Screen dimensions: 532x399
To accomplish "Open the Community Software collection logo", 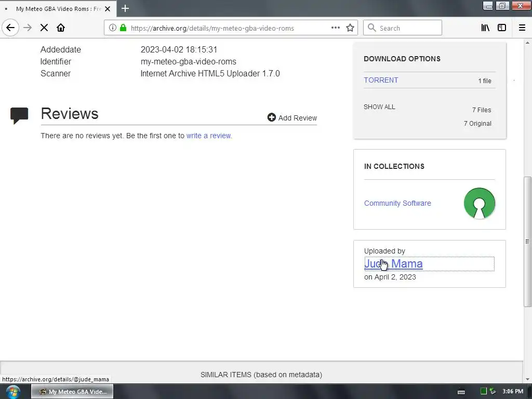I will coord(479,203).
